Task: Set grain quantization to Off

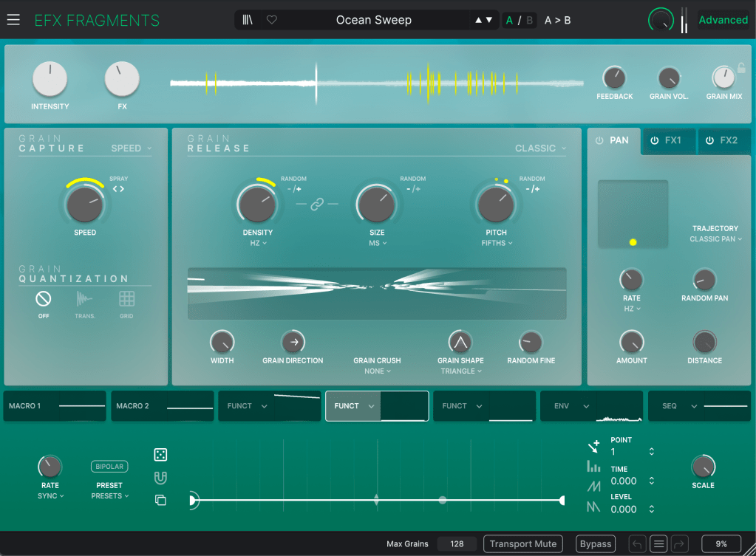Action: pyautogui.click(x=44, y=299)
